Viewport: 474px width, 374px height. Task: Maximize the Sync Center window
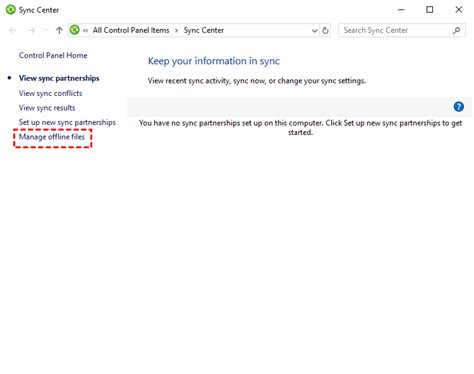pyautogui.click(x=430, y=10)
